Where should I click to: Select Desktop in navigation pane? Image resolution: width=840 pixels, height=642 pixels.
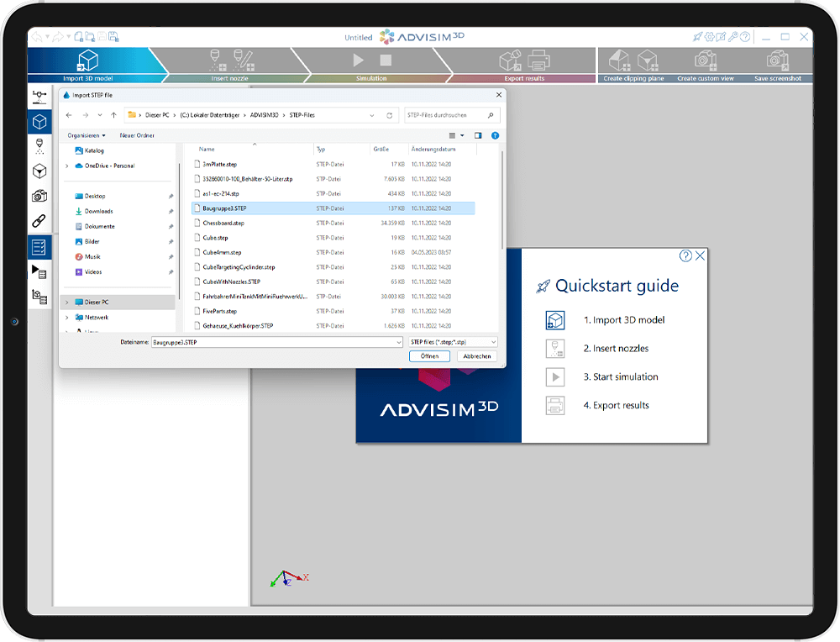pos(95,196)
